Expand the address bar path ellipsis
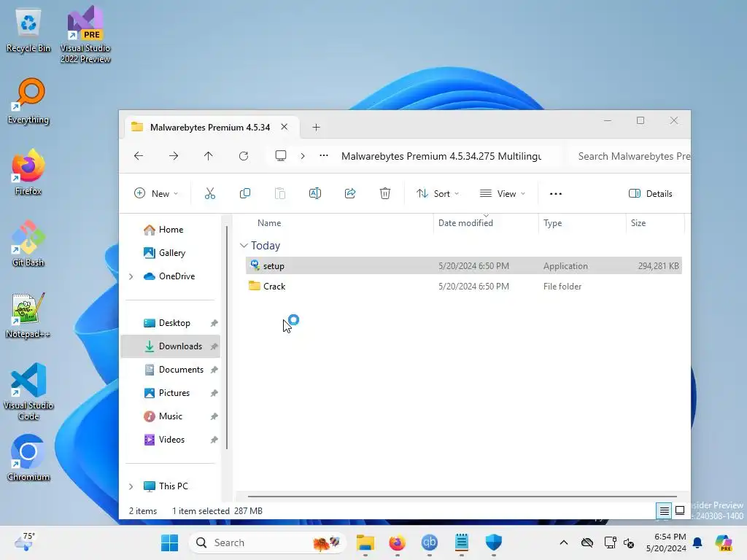747x560 pixels. click(324, 156)
